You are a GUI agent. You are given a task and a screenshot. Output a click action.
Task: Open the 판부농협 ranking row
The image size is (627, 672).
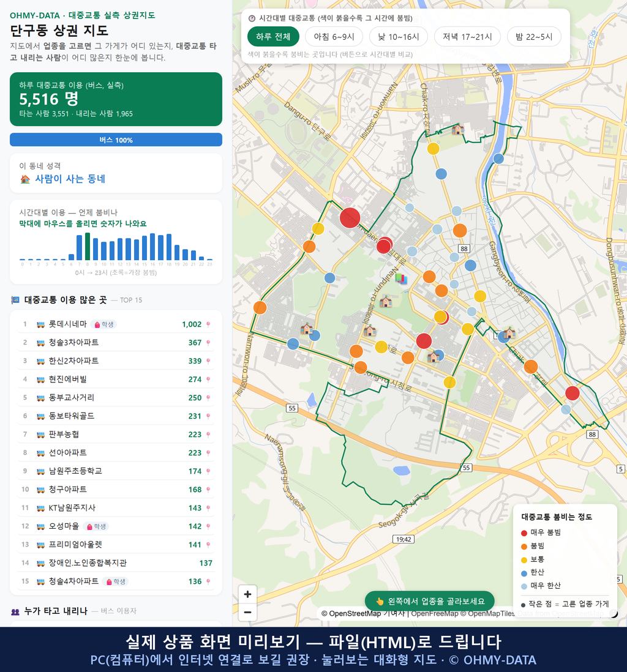(x=116, y=435)
